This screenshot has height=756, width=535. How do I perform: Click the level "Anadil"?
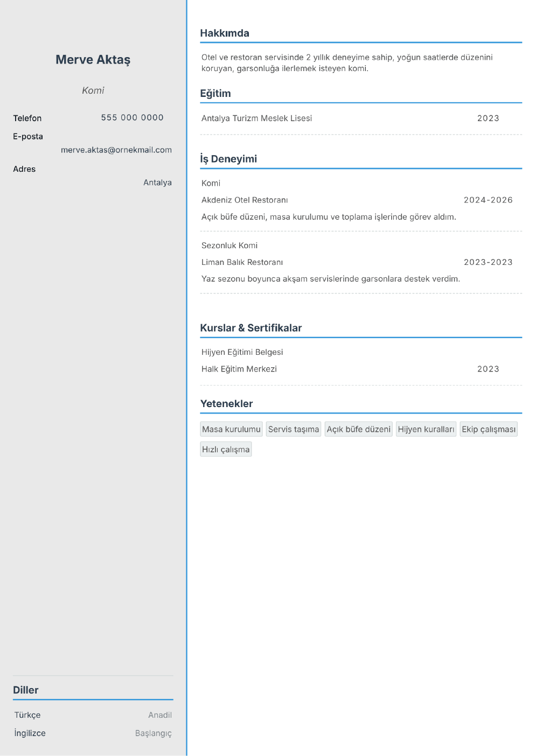(x=160, y=715)
